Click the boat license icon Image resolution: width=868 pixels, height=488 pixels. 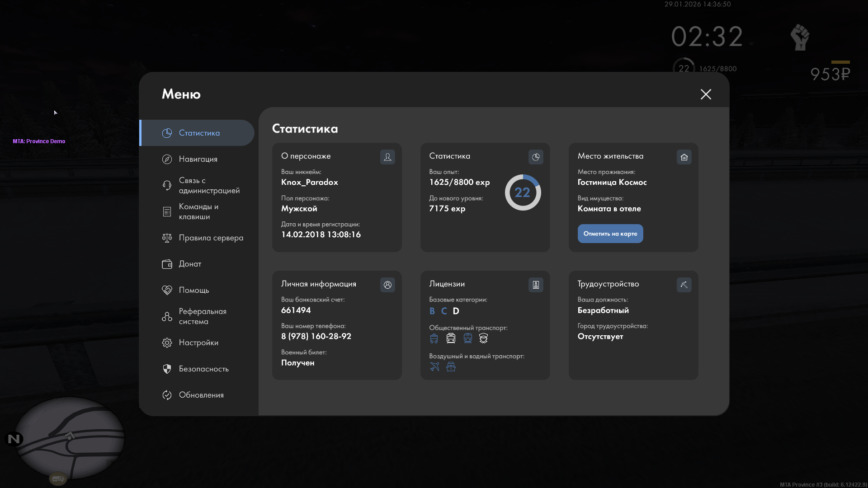click(451, 366)
